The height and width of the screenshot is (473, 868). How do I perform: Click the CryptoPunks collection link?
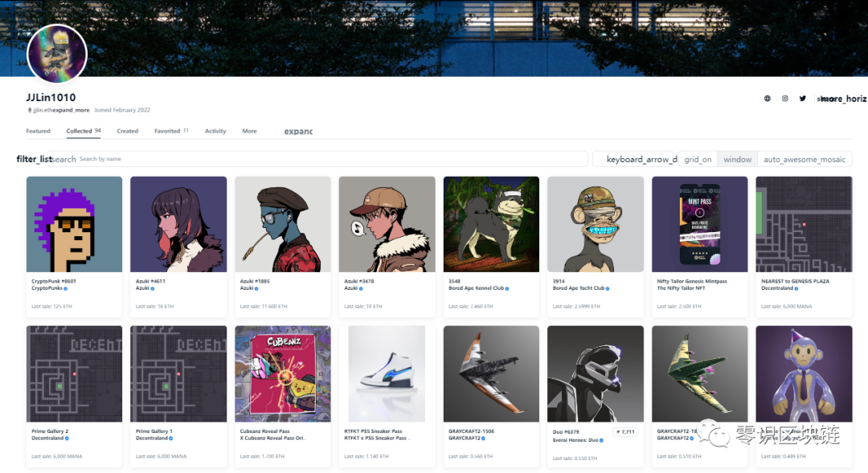click(47, 288)
